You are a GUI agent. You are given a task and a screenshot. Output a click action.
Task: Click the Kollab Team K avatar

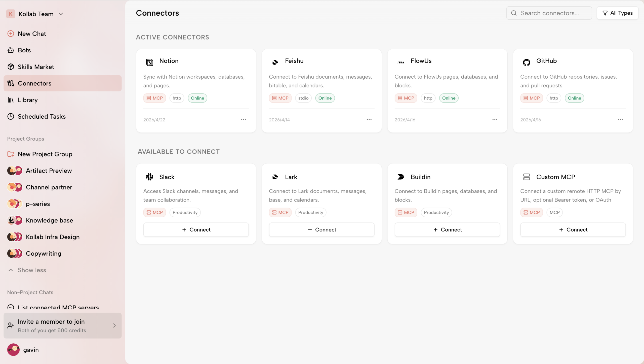tap(11, 14)
